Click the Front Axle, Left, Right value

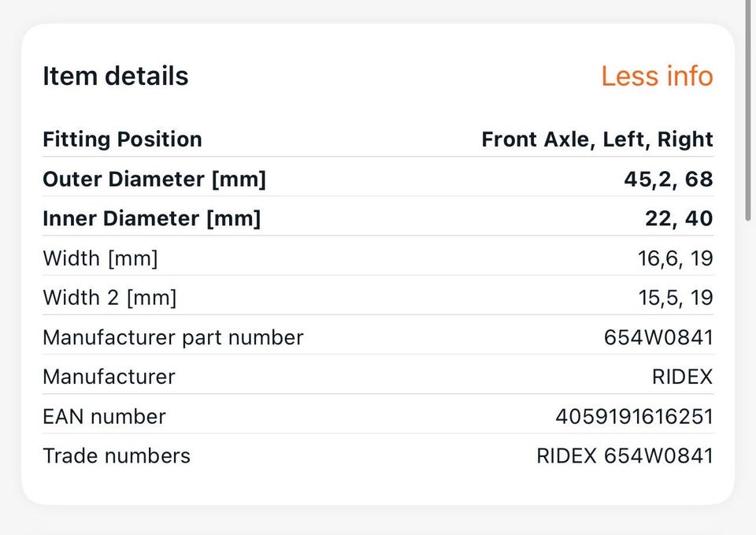pos(597,139)
